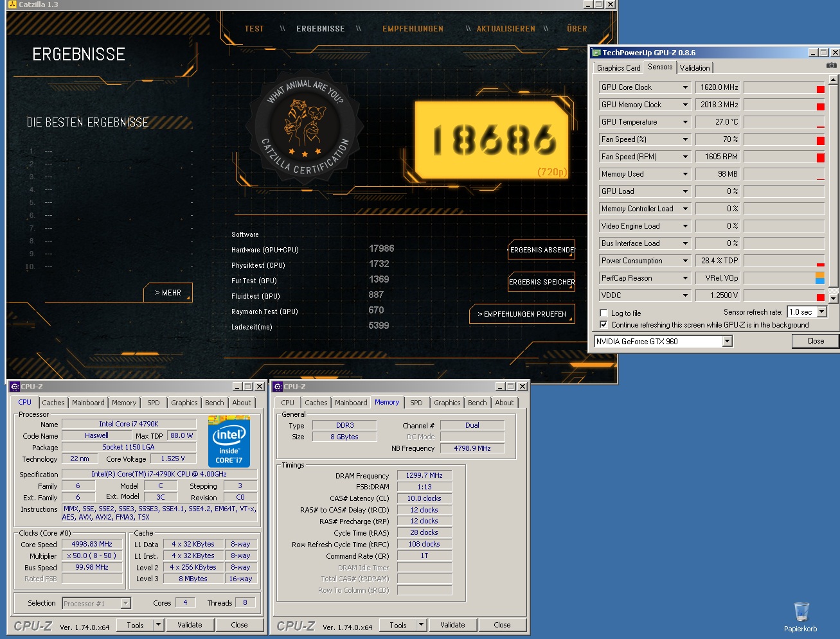Click the Fan Speed (%) sensor graph
Image resolution: width=840 pixels, height=639 pixels.
[783, 139]
